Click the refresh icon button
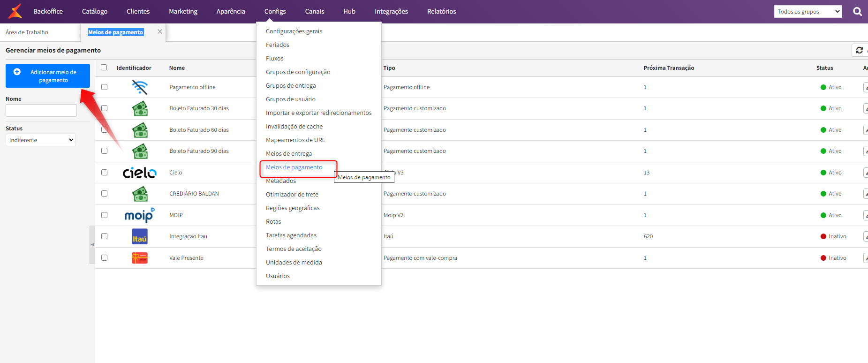 coord(860,50)
